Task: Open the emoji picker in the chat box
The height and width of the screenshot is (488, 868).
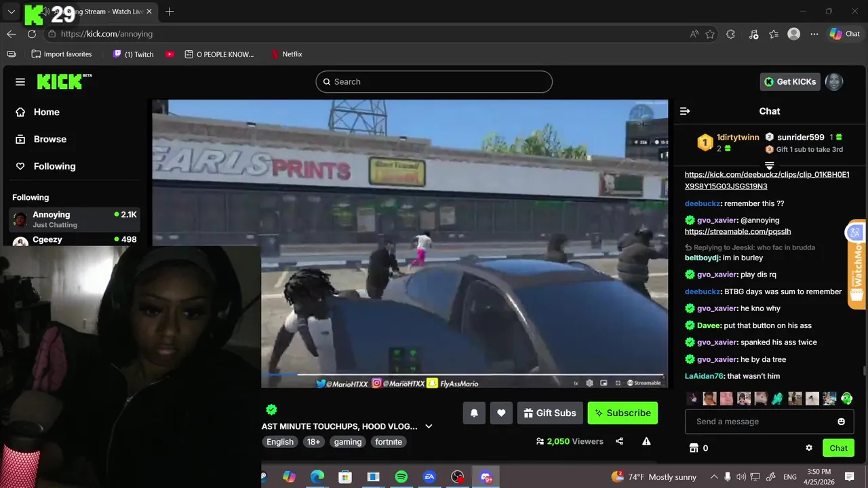Action: (842, 422)
